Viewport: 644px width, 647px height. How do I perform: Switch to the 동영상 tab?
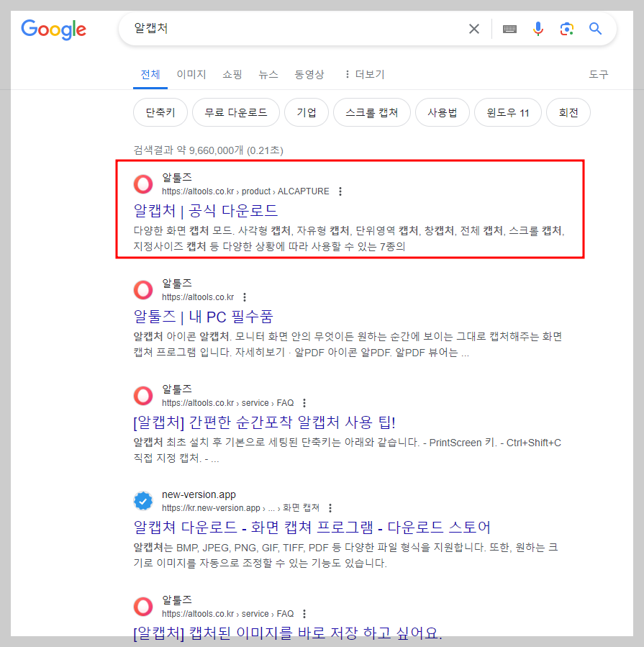(x=309, y=75)
